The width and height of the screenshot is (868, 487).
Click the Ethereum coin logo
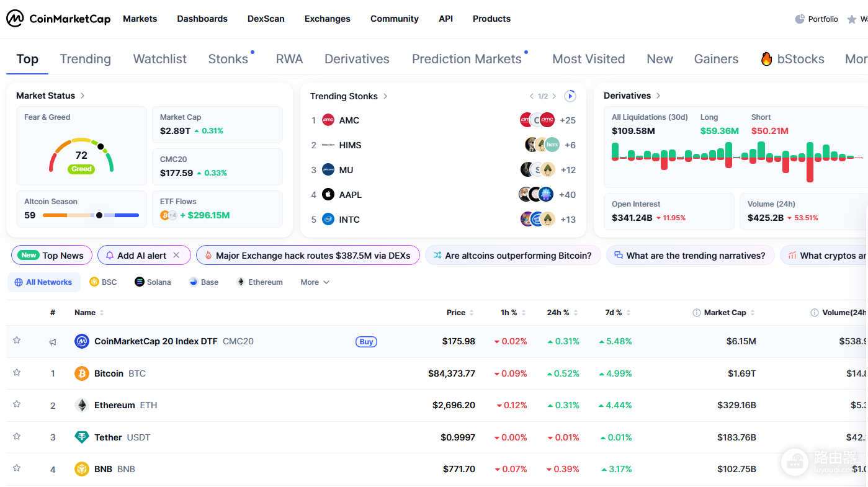click(82, 405)
